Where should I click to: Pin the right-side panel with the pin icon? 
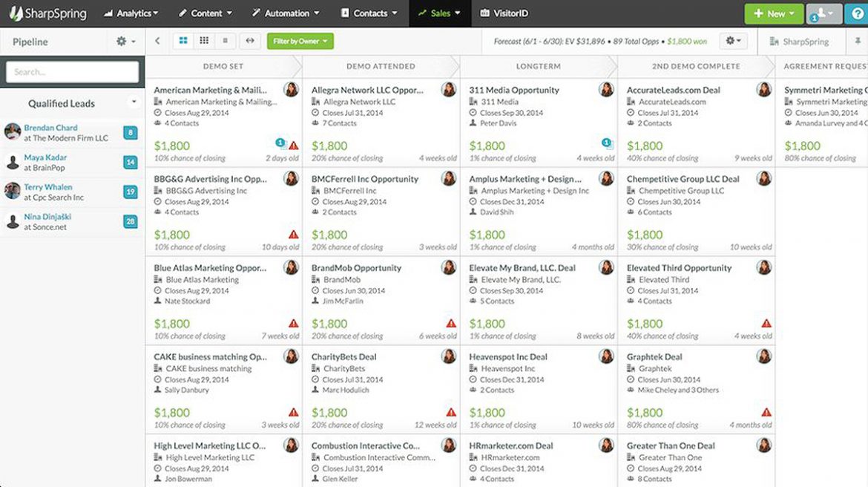point(858,42)
